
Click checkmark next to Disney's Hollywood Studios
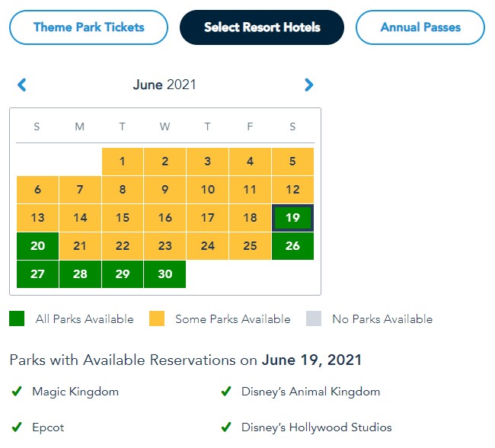(x=225, y=427)
